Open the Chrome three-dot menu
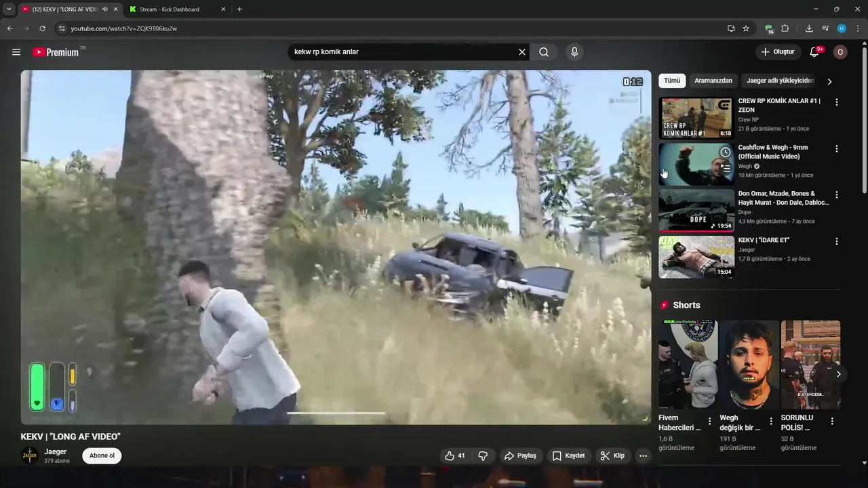This screenshot has width=868, height=488. pos(858,28)
